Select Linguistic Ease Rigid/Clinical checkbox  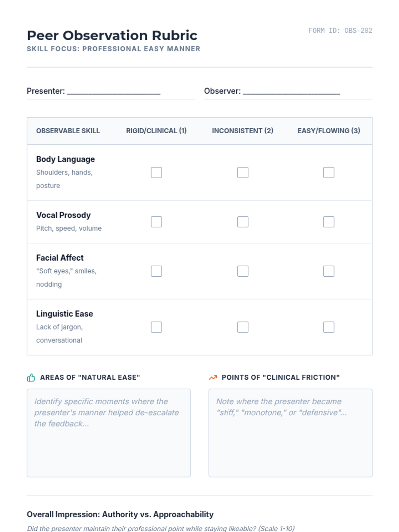tap(156, 327)
